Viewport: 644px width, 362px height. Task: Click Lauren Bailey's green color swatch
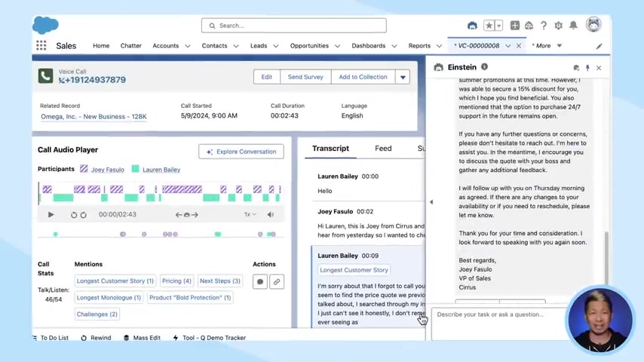[x=135, y=168]
